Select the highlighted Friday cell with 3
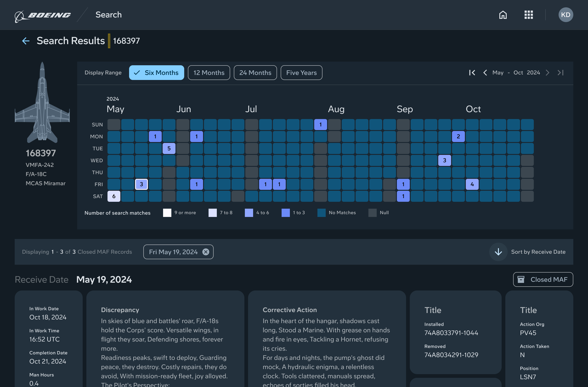 tap(141, 184)
